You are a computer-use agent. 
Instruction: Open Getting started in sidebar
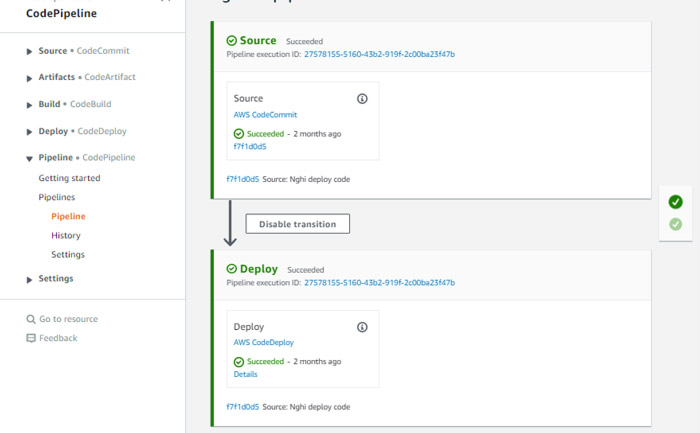(x=69, y=178)
